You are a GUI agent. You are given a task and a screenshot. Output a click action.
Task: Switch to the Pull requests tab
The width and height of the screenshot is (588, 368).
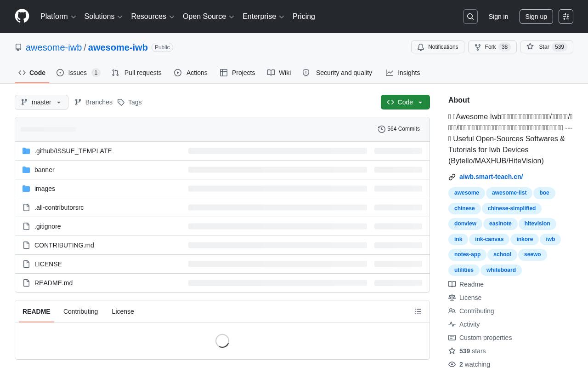pos(136,73)
